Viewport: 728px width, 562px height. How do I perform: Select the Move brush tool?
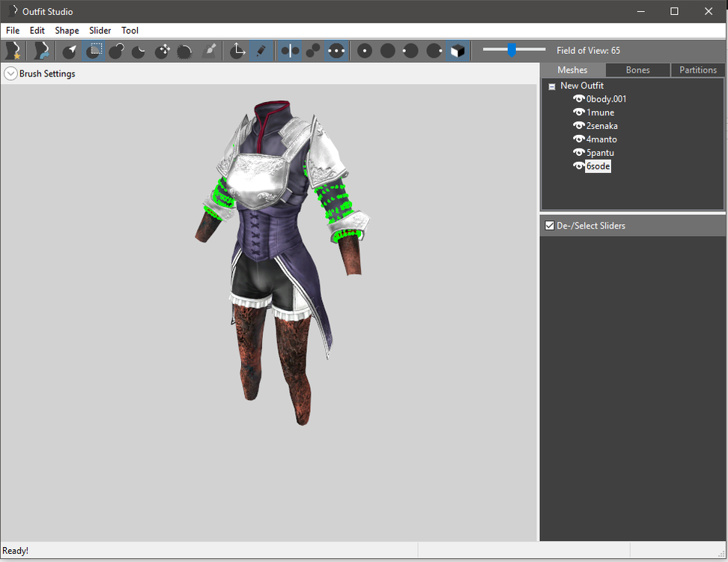point(162,51)
